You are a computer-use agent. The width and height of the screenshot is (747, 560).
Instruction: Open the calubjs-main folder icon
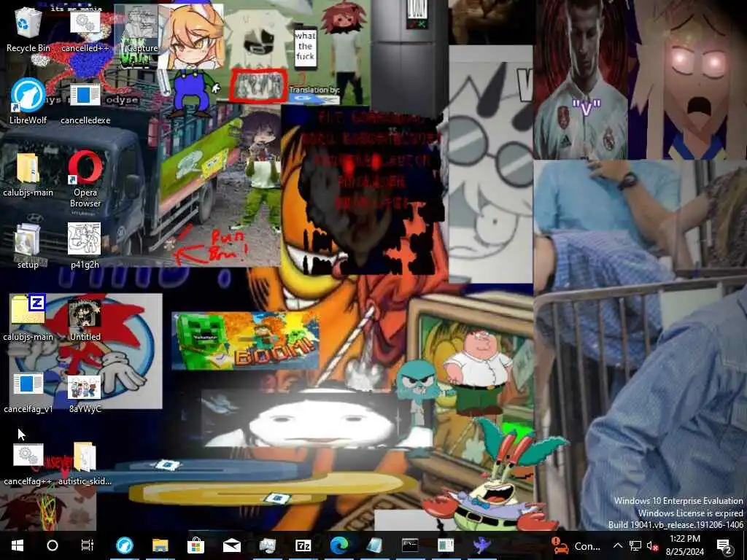pyautogui.click(x=28, y=174)
